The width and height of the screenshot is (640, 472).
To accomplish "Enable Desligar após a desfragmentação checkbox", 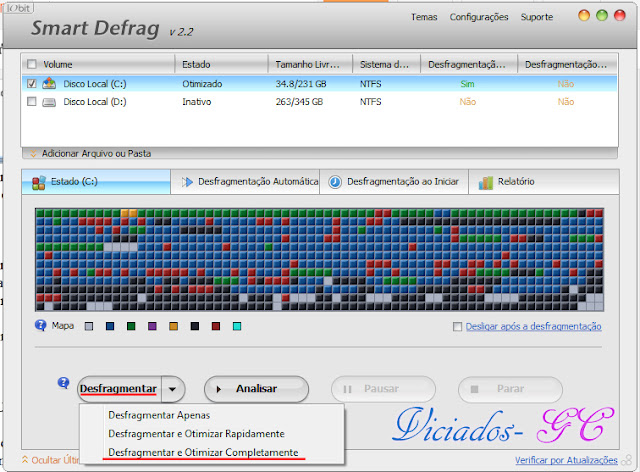I will (458, 326).
